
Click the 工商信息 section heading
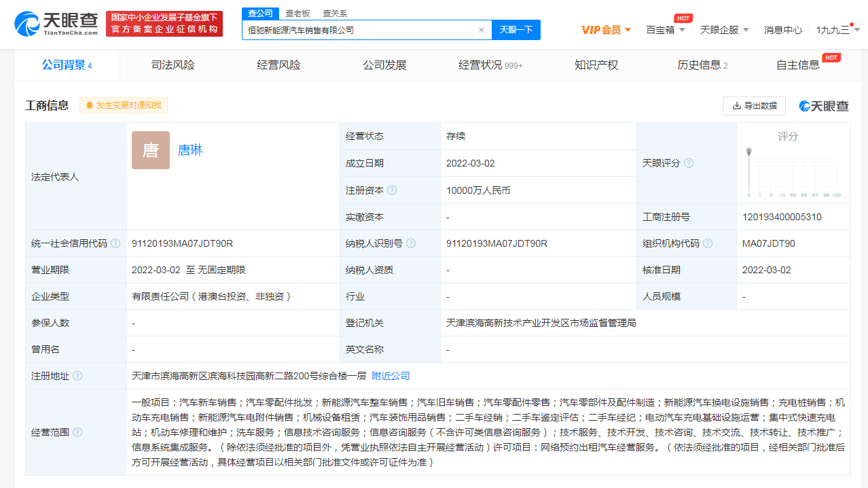[x=47, y=105]
